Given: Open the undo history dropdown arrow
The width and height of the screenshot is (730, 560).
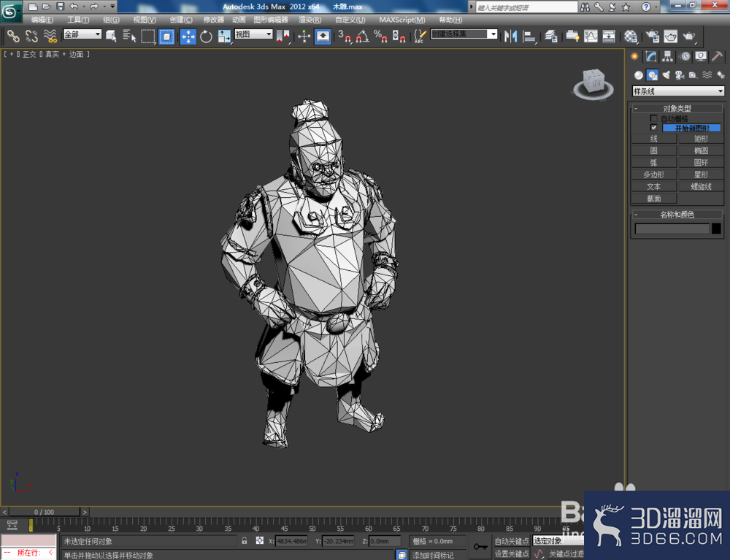Looking at the screenshot, I should [84, 7].
